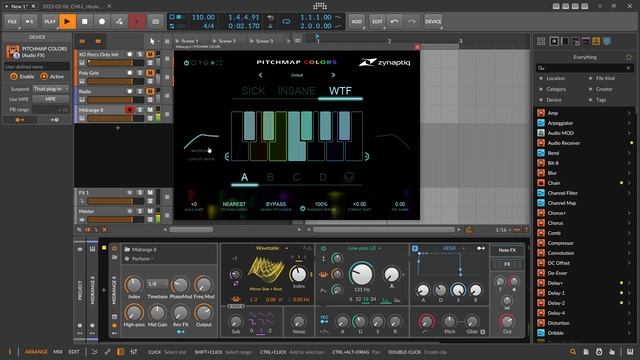Click the NEAREST key handling value

click(x=234, y=204)
